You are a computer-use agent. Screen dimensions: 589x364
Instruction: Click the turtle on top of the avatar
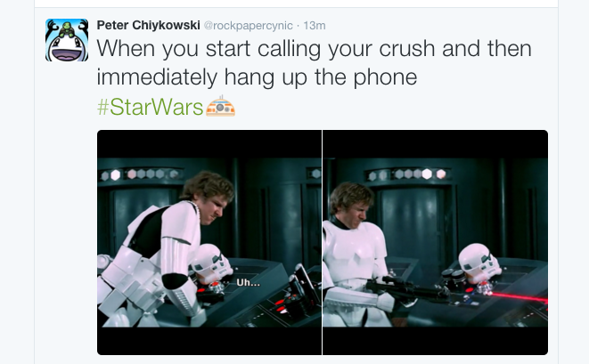point(67,28)
